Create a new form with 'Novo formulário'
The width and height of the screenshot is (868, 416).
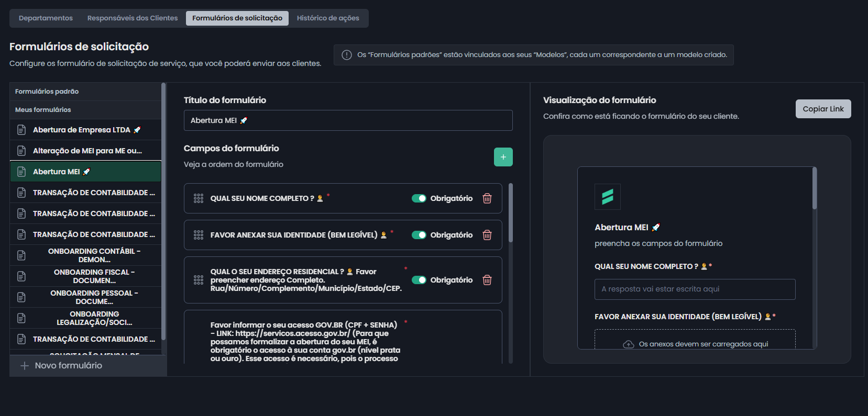click(68, 365)
